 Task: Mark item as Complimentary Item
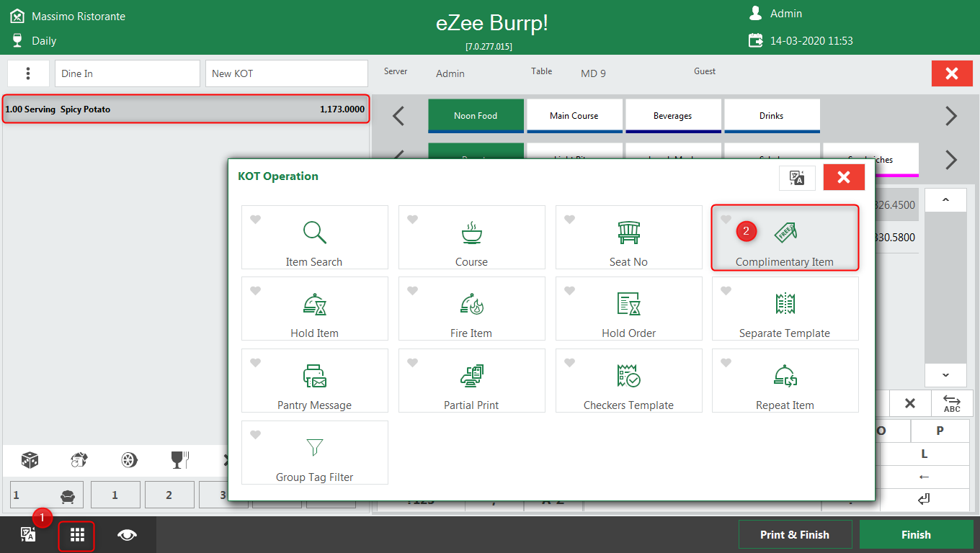785,238
